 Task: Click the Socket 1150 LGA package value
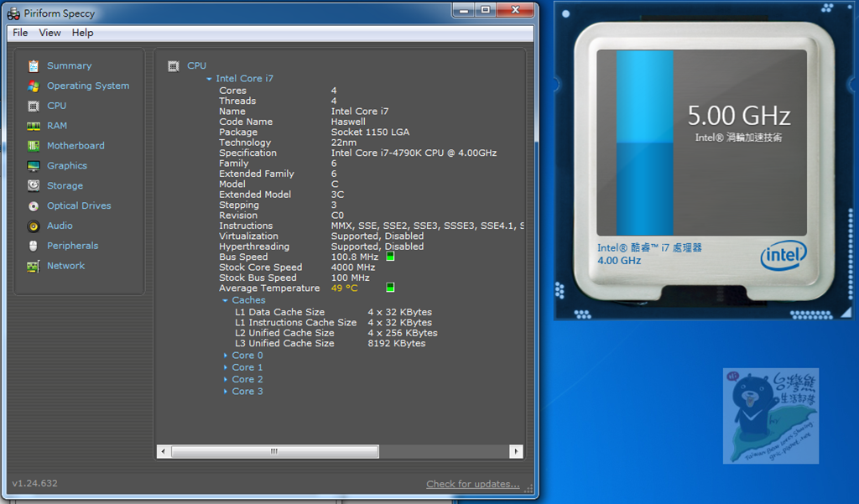[x=370, y=132]
